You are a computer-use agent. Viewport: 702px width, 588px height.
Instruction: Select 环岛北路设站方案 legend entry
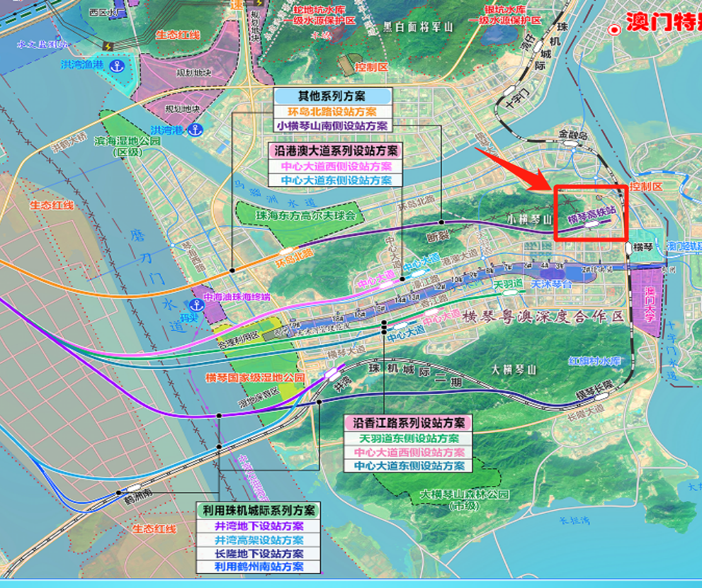pyautogui.click(x=332, y=111)
